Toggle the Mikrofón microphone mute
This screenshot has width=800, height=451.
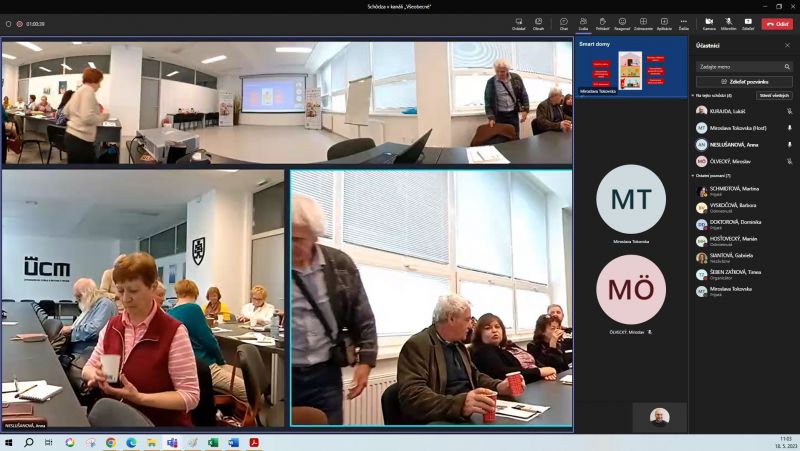(x=728, y=23)
